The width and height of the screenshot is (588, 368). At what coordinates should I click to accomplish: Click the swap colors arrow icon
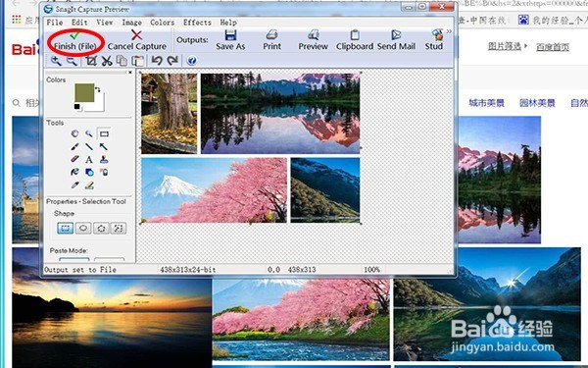tap(98, 89)
